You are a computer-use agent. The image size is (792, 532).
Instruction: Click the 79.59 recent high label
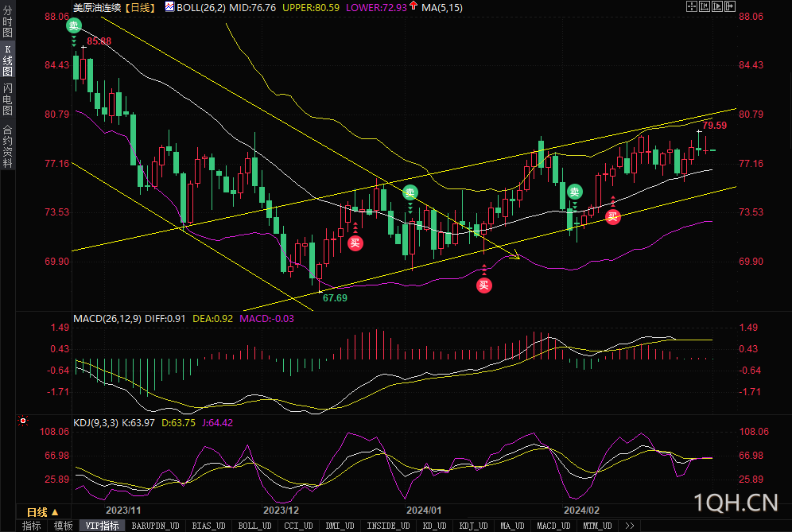pyautogui.click(x=715, y=126)
